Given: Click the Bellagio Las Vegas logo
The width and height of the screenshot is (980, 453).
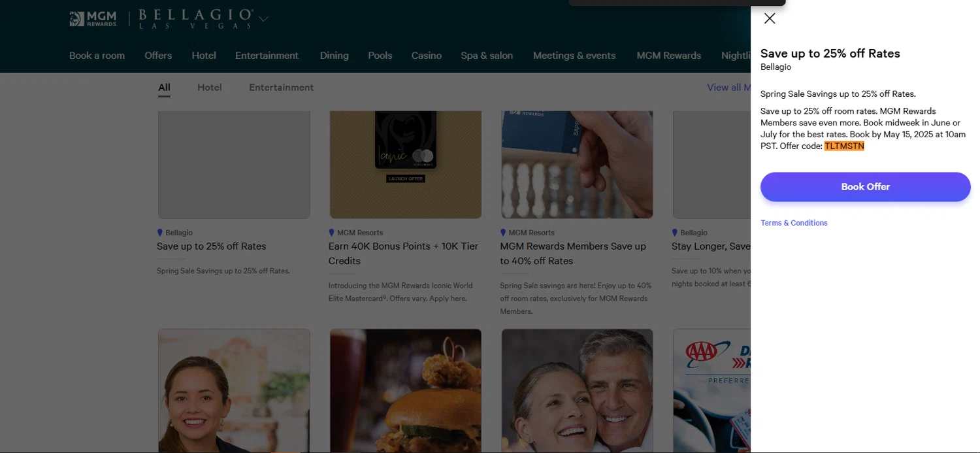Looking at the screenshot, I should click(x=195, y=19).
